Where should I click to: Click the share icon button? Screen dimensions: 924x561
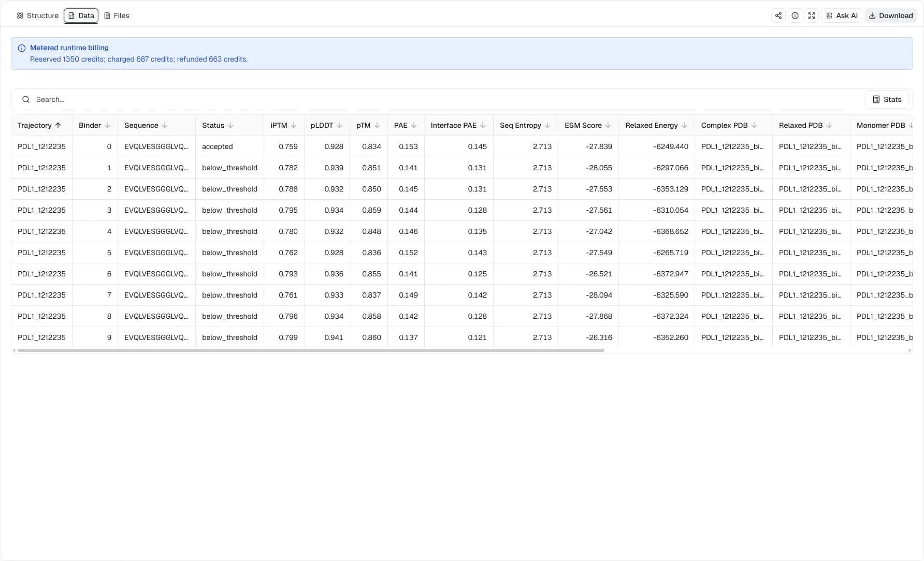[x=778, y=16]
